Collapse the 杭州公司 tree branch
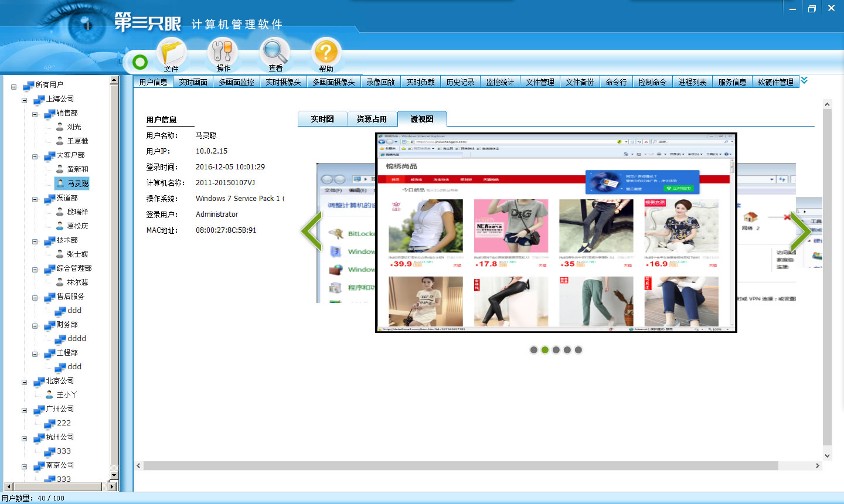This screenshot has width=844, height=504. click(24, 438)
